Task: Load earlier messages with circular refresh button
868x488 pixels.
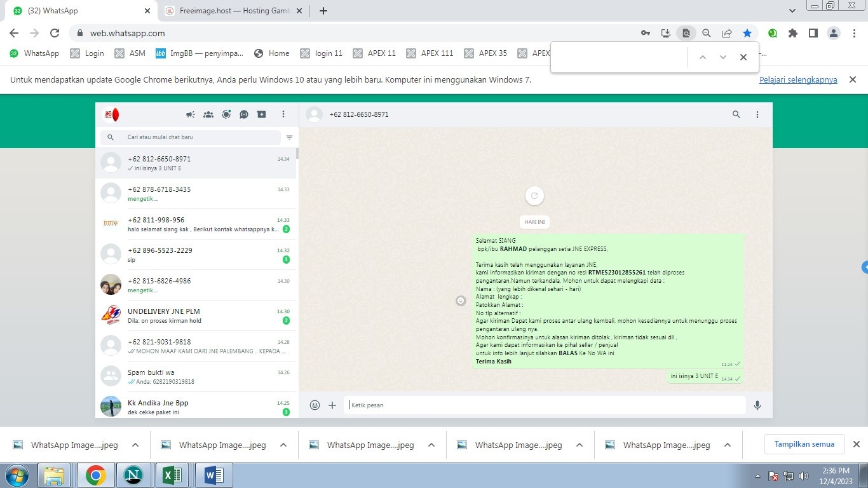Action: 534,196
